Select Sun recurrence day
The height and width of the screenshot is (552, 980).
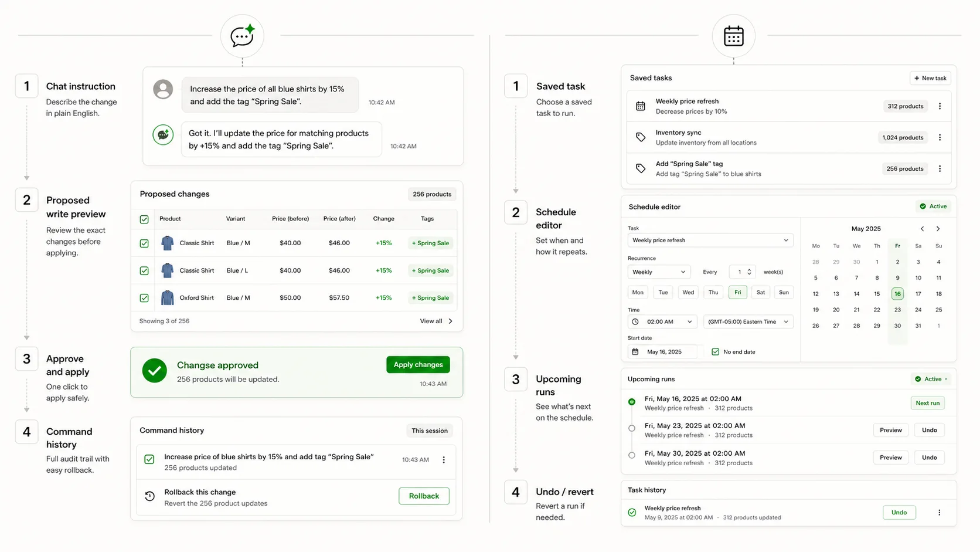point(784,292)
